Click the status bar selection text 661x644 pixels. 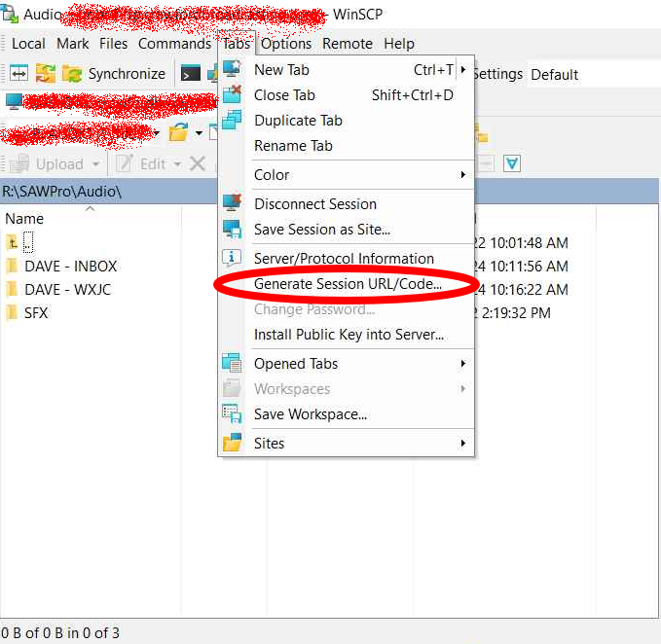(59, 633)
